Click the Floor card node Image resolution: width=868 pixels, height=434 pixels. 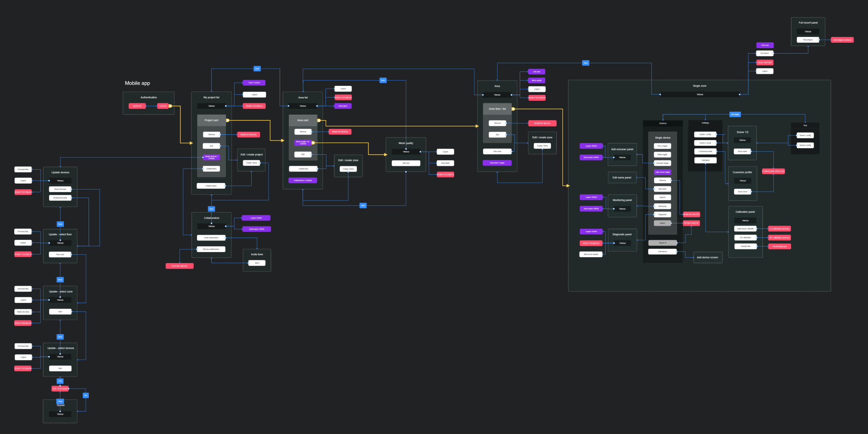click(60, 254)
